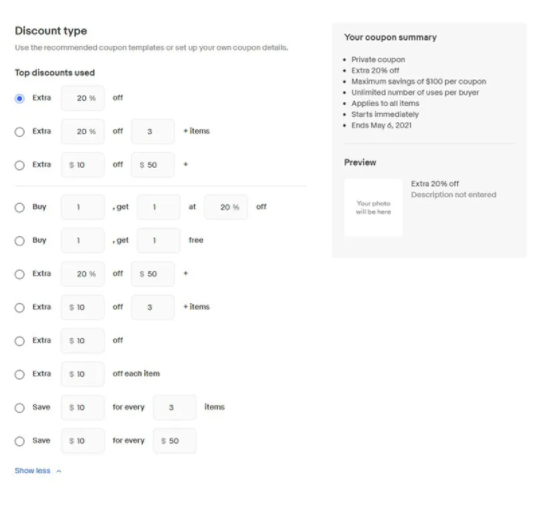Image resolution: width=542 pixels, height=507 pixels.
Task: Select Extra $10 off each item option
Action: (x=20, y=374)
